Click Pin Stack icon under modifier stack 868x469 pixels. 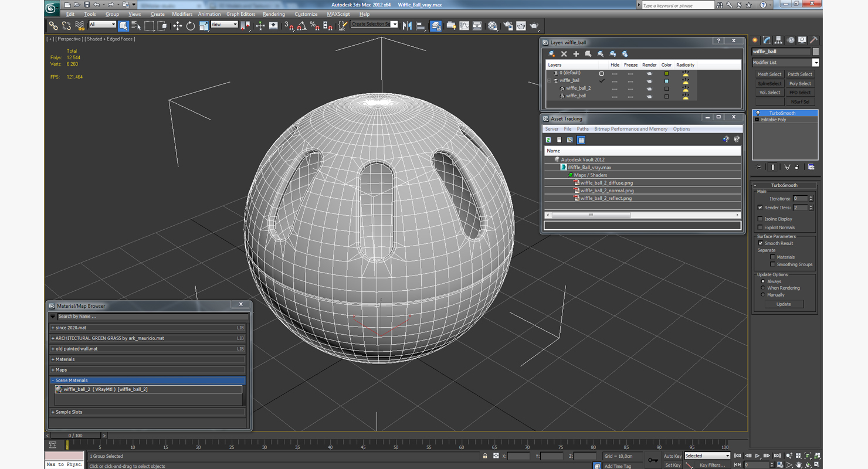[x=759, y=167]
